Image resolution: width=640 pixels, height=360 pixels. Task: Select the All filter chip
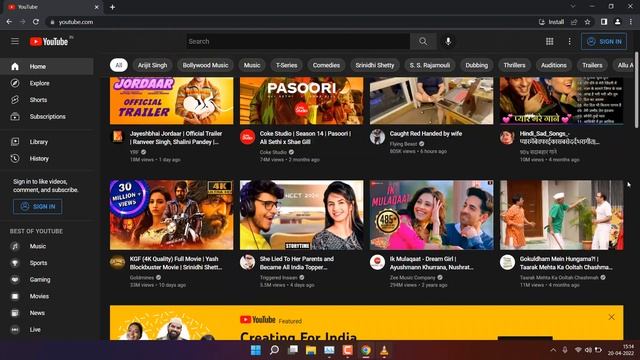[x=119, y=65]
